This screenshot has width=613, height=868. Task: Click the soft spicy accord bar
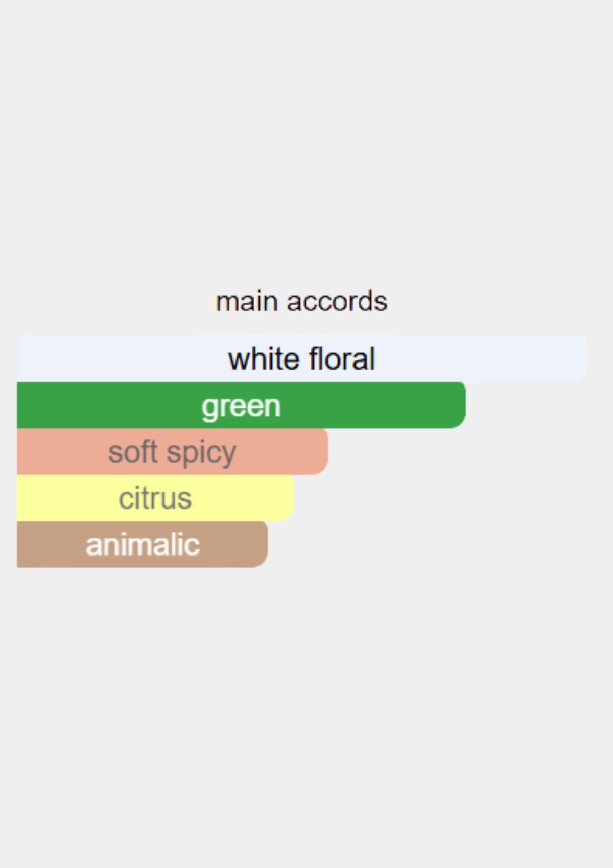[x=172, y=452]
